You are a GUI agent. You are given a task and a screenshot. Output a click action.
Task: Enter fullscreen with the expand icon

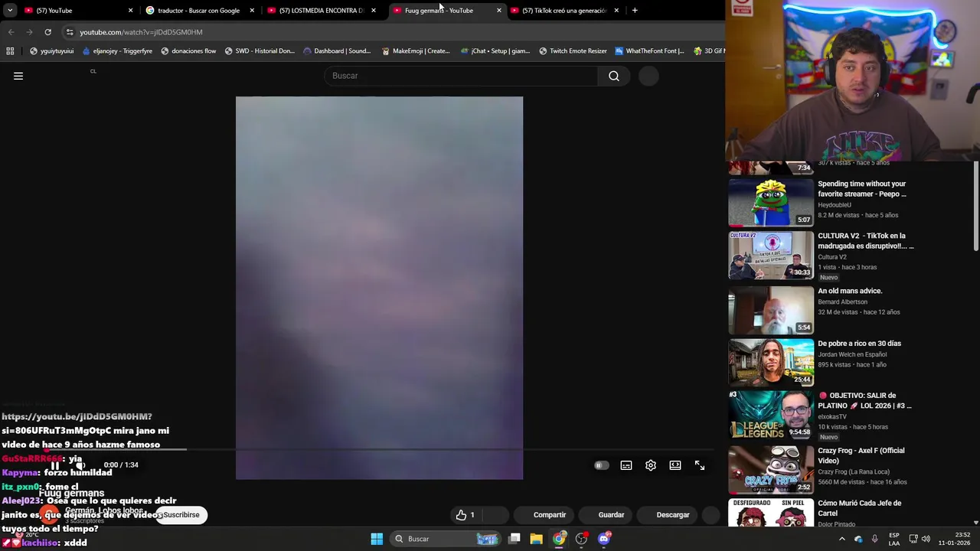tap(700, 465)
